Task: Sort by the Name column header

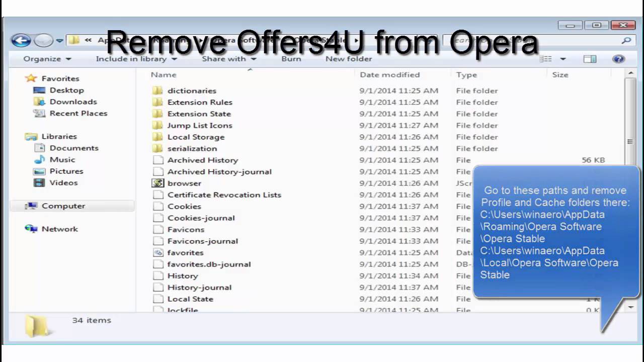Action: point(164,74)
